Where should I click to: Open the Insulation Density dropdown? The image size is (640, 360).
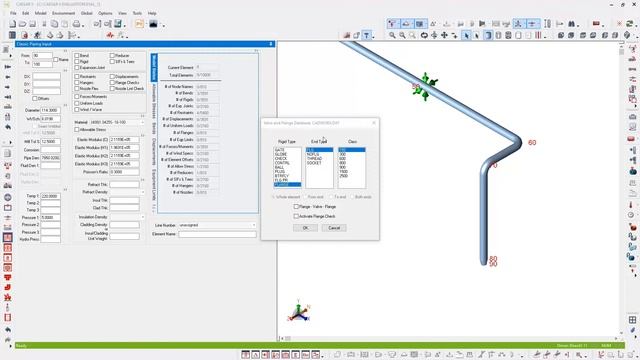point(142,217)
